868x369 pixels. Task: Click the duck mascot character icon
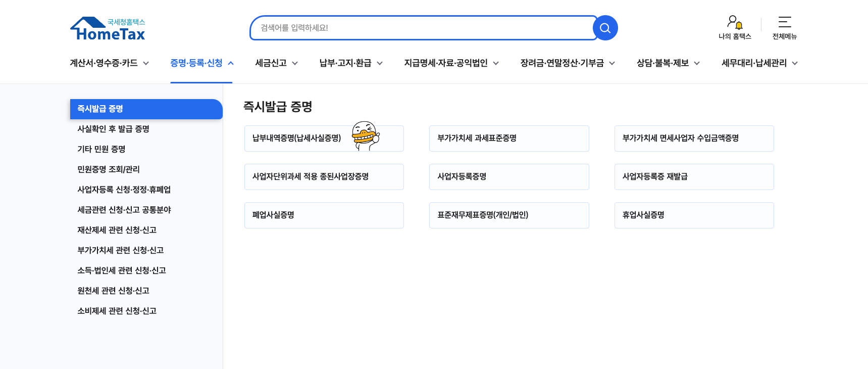point(366,135)
